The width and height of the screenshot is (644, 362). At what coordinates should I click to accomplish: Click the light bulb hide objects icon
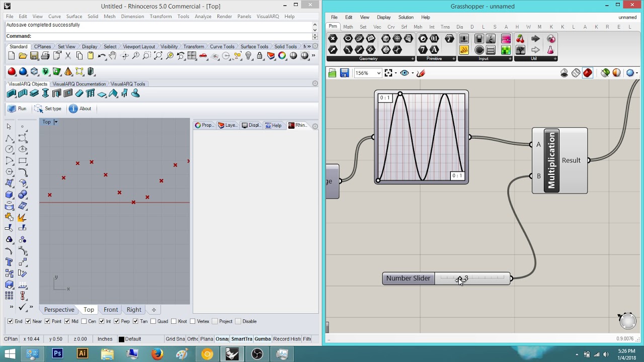point(248,56)
